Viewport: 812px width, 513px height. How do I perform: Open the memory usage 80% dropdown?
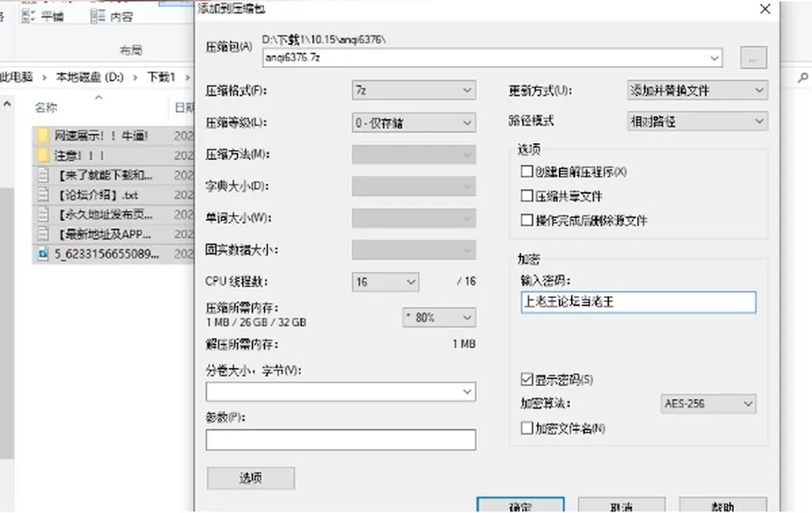point(439,317)
